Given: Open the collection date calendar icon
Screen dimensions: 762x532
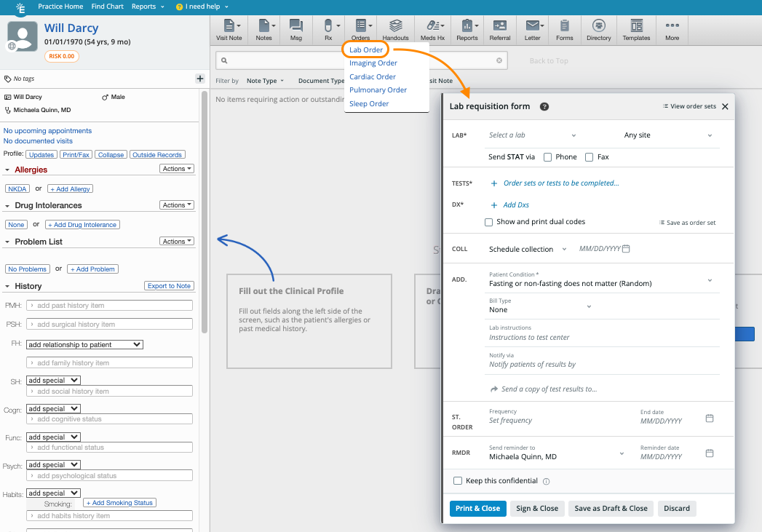Looking at the screenshot, I should [626, 249].
